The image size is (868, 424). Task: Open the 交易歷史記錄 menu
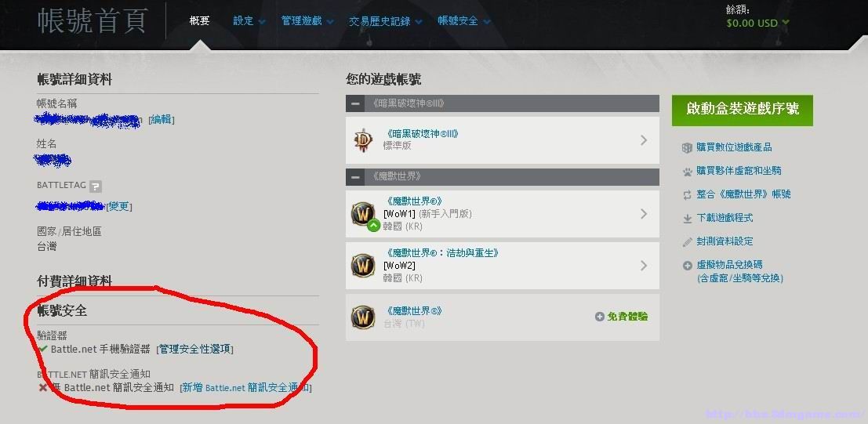tap(385, 21)
